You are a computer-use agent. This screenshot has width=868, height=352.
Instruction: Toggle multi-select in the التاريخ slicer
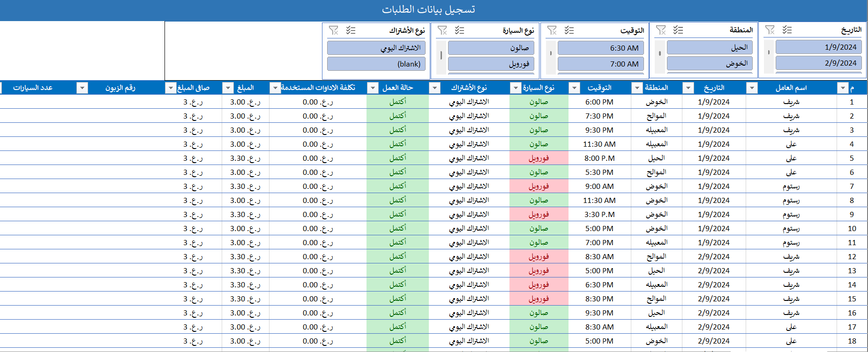(x=787, y=30)
